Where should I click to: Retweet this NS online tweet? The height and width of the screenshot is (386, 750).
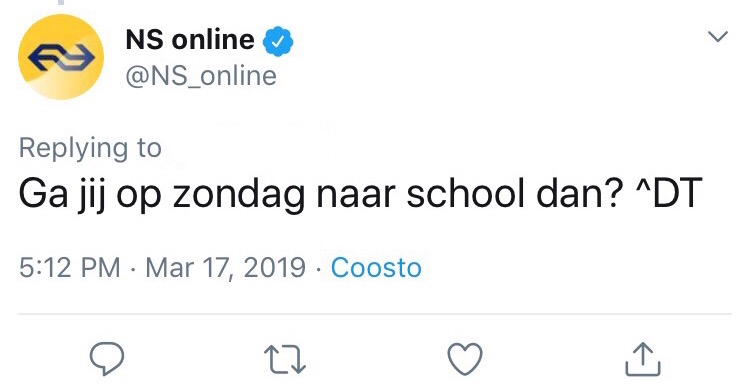[x=285, y=360]
